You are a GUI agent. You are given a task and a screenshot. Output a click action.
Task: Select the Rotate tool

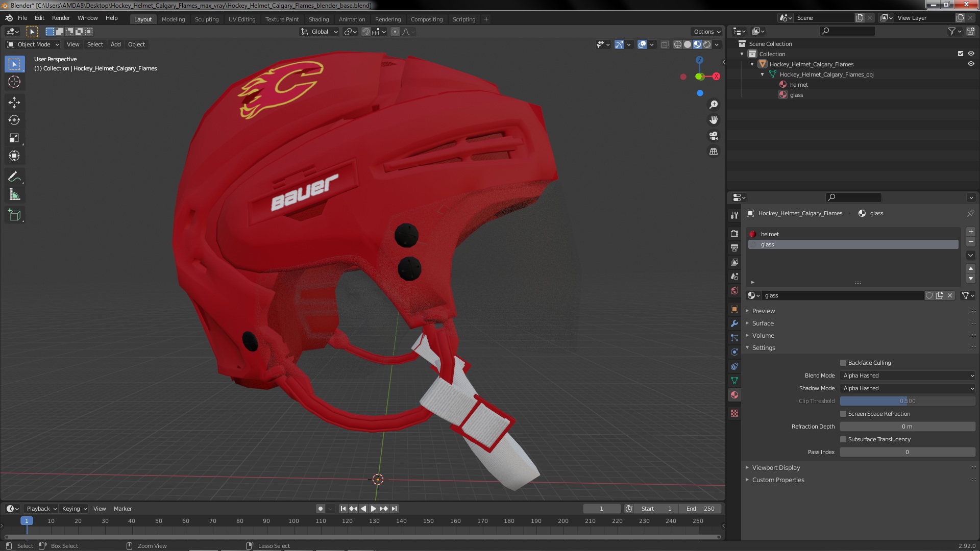pyautogui.click(x=14, y=120)
